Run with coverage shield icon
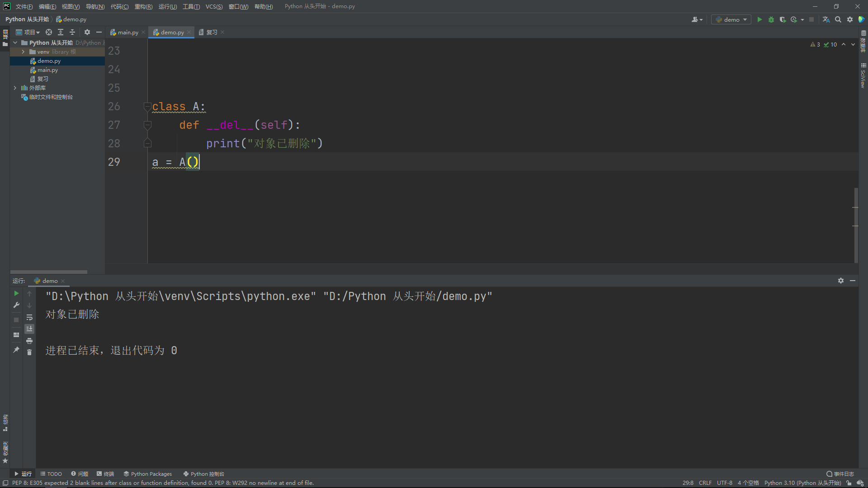 783,19
